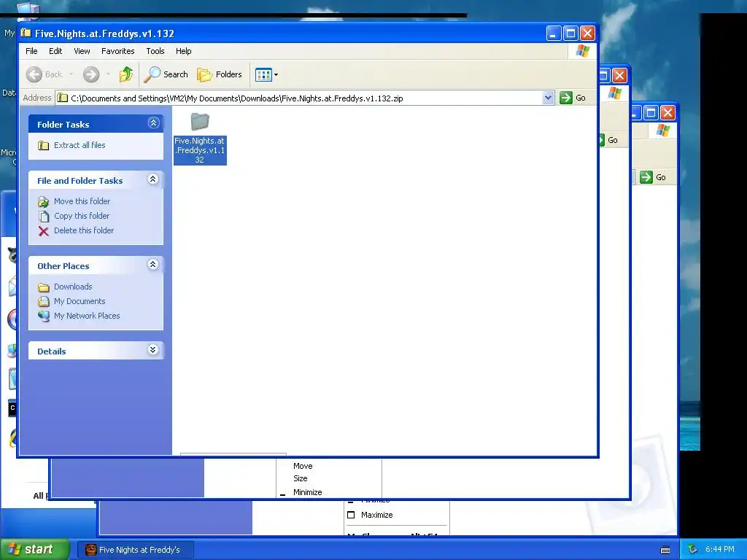The image size is (747, 560).
Task: Minimize the Five.Nights.at.Freddys.v1.132 window
Action: 554,34
